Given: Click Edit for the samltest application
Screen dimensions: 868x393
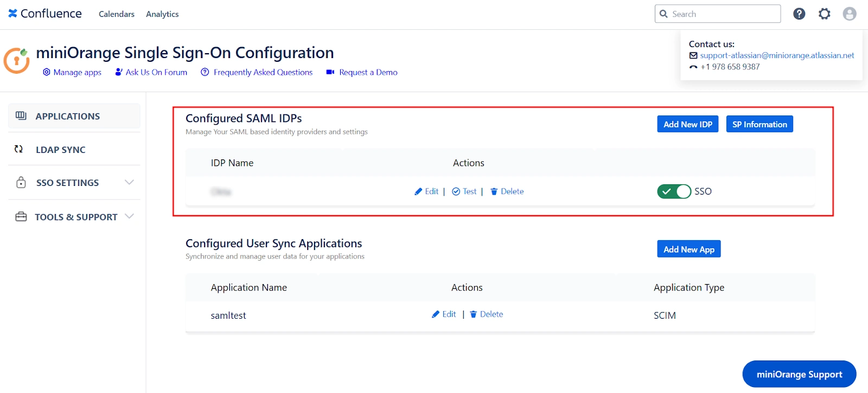Looking at the screenshot, I should pyautogui.click(x=449, y=314).
